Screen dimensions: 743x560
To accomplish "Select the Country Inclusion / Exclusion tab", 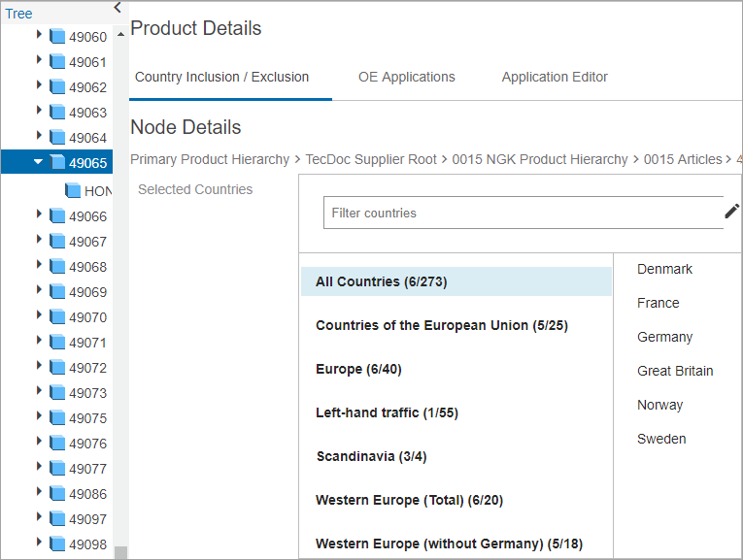I will coord(222,77).
